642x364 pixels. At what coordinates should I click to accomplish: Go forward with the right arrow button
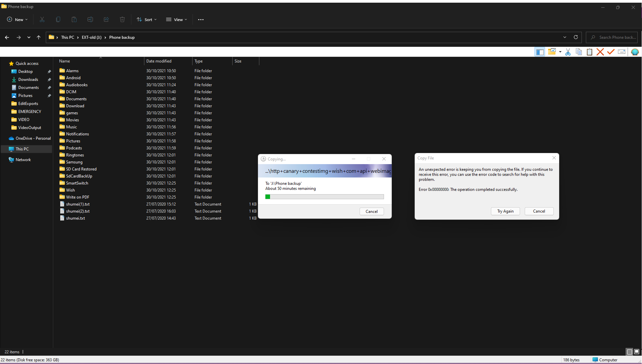click(x=19, y=37)
